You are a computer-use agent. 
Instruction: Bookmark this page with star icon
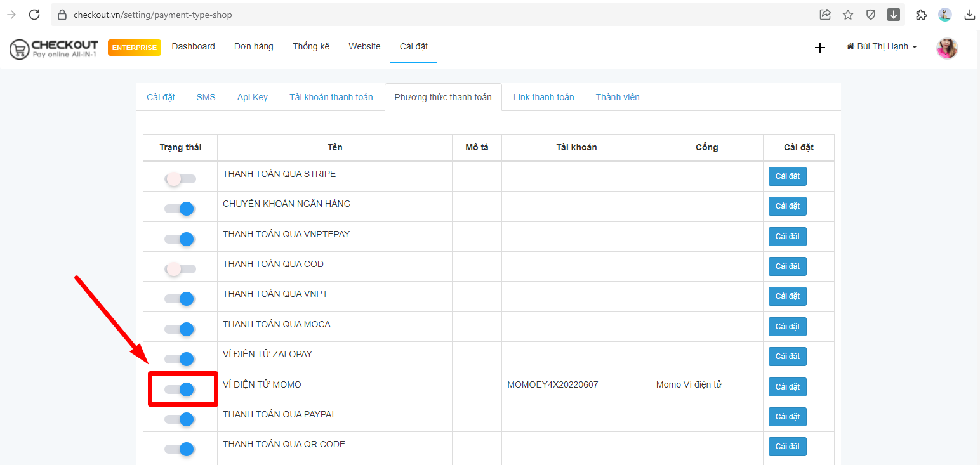click(x=848, y=15)
